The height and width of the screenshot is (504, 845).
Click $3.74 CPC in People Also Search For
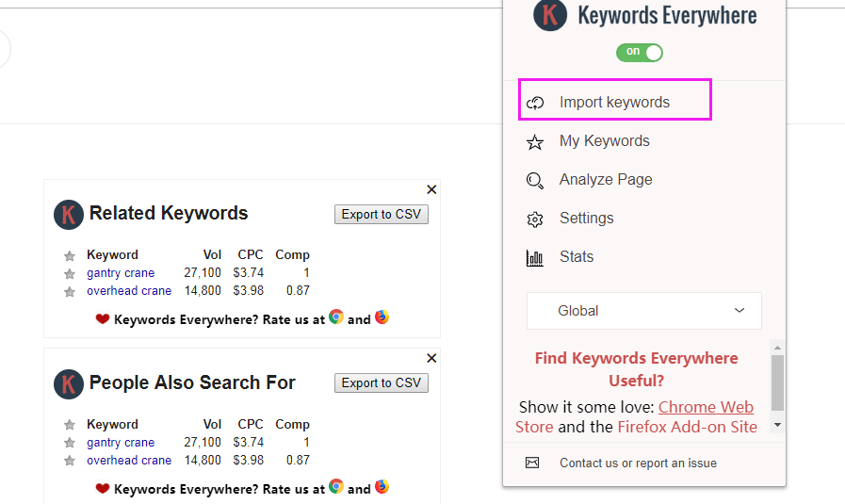tap(249, 443)
